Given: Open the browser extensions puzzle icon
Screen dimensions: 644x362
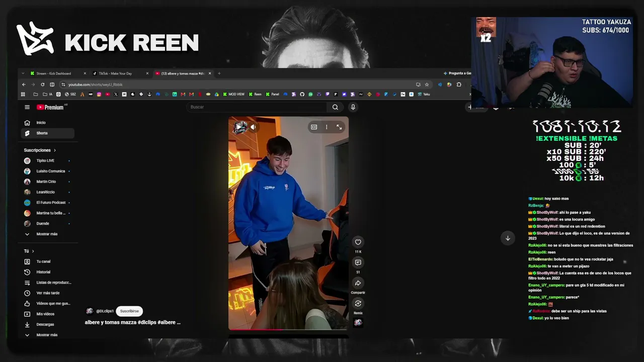Looking at the screenshot, I should (x=458, y=84).
